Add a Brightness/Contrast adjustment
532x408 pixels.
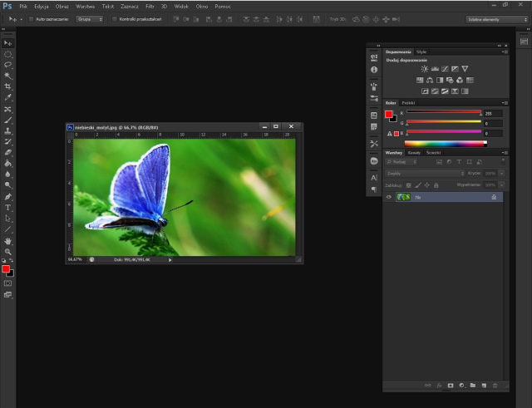point(425,69)
